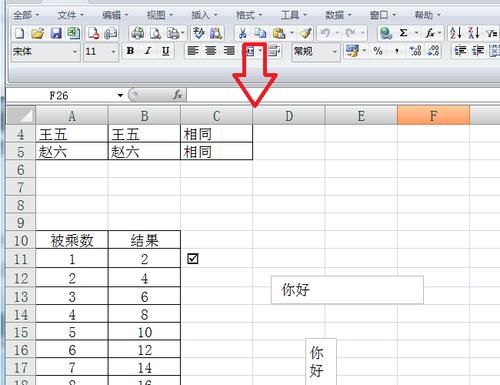This screenshot has width=500, height=385.
Task: Toggle Italic formatting
Action: pos(148,51)
